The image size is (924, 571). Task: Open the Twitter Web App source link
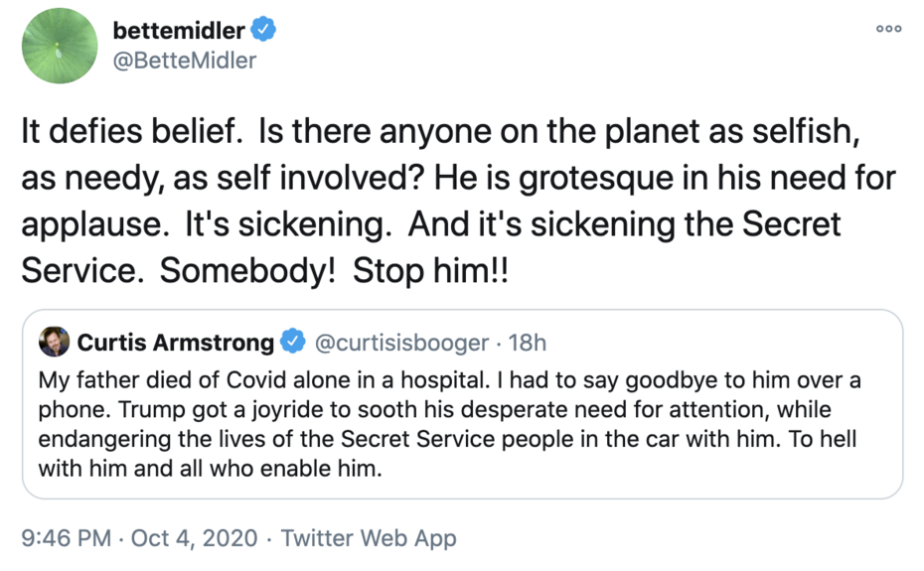[x=369, y=538]
